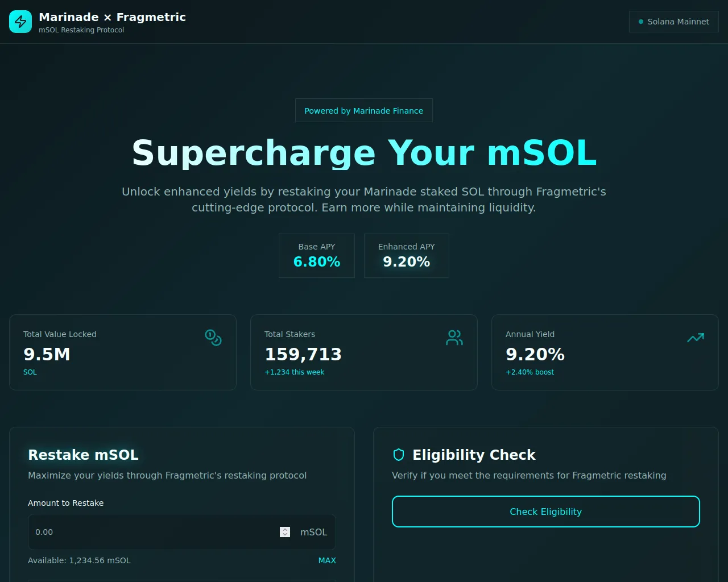Viewport: 728px width, 582px height.
Task: Click the Total Stakers label
Action: [289, 334]
